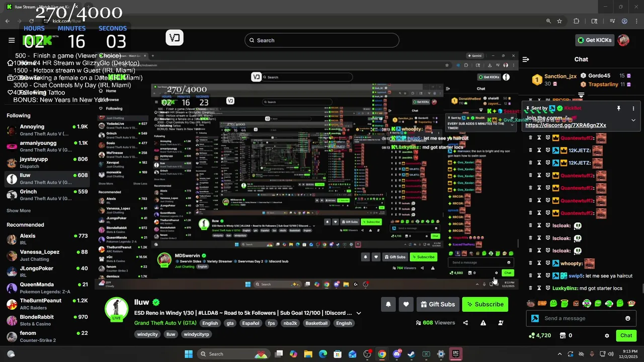Image resolution: width=644 pixels, height=362 pixels.
Task: Delete whoopty's message with trash icon
Action: coord(530,263)
